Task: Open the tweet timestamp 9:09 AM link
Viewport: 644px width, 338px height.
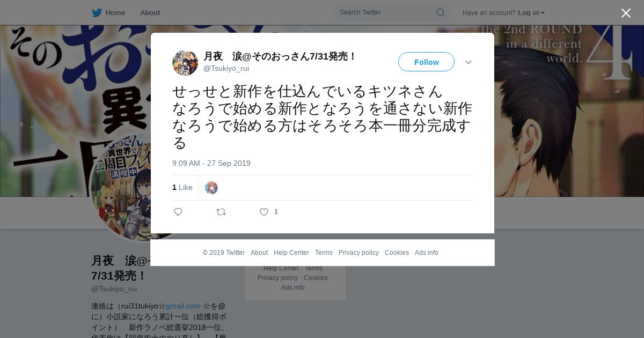Action: coord(211,163)
